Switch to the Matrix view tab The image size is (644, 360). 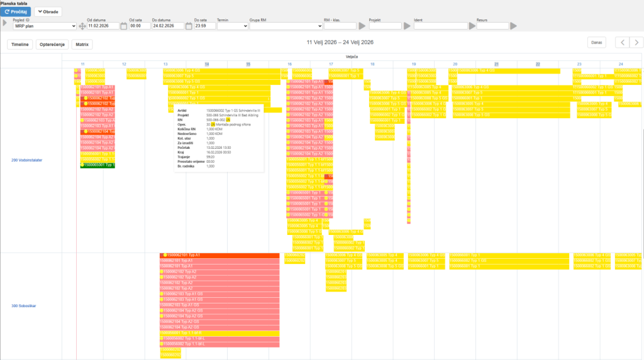[x=82, y=45]
